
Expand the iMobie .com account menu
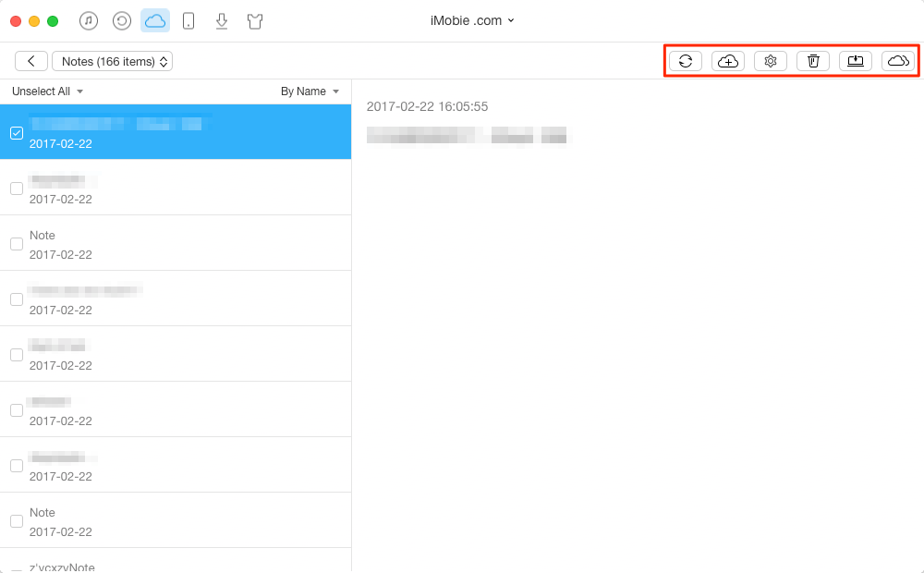(x=472, y=20)
